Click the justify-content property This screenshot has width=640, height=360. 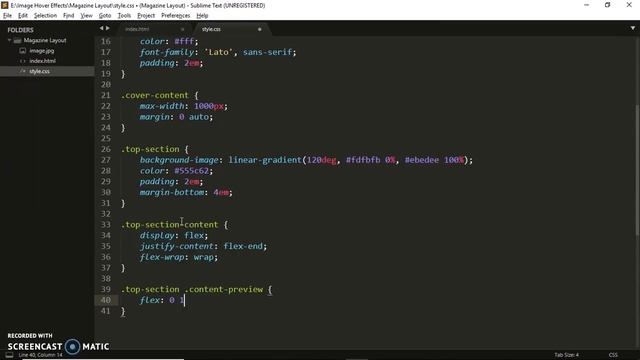pyautogui.click(x=176, y=246)
